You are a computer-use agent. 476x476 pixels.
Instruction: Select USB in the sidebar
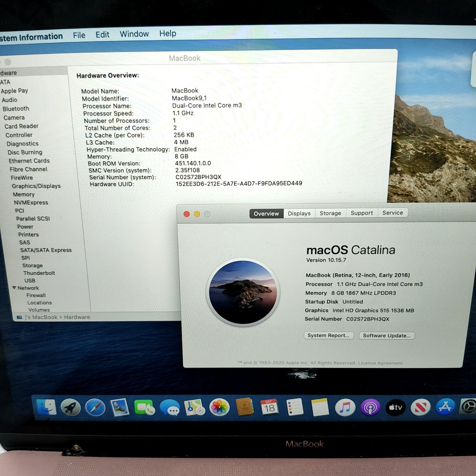click(x=30, y=281)
